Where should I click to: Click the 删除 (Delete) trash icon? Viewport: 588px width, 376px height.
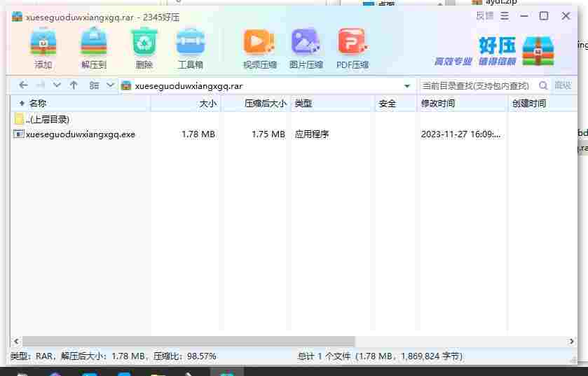(144, 48)
